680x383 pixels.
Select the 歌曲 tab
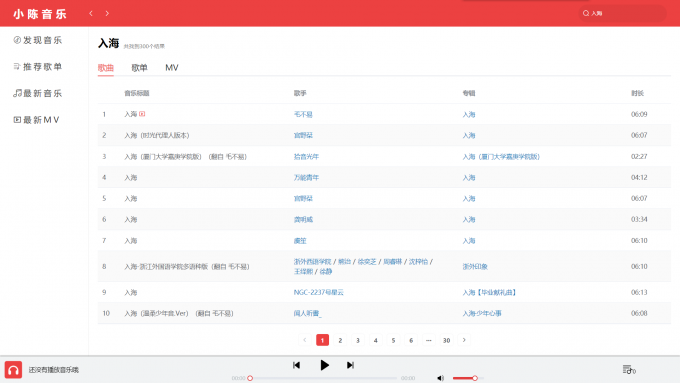click(x=105, y=68)
